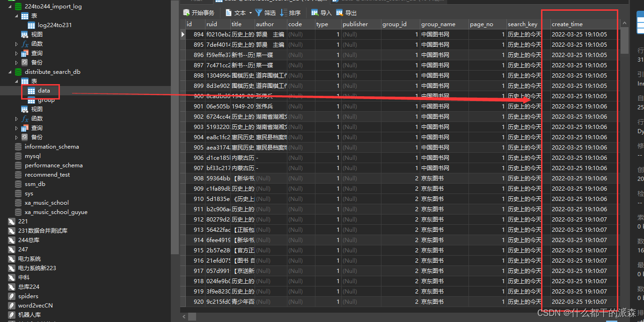Select the distribute_search_db database icon
Viewport: 644px width, 322px height.
pyautogui.click(x=18, y=72)
